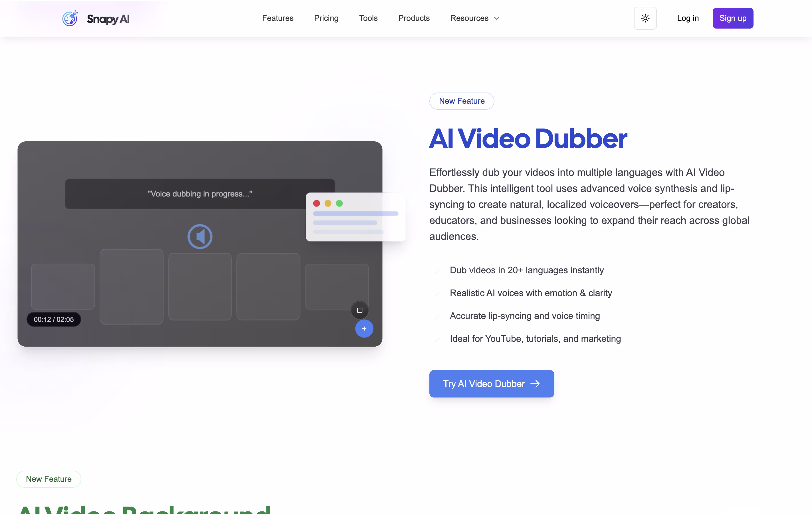Image resolution: width=812 pixels, height=514 pixels.
Task: Open the Features nav item
Action: (278, 18)
